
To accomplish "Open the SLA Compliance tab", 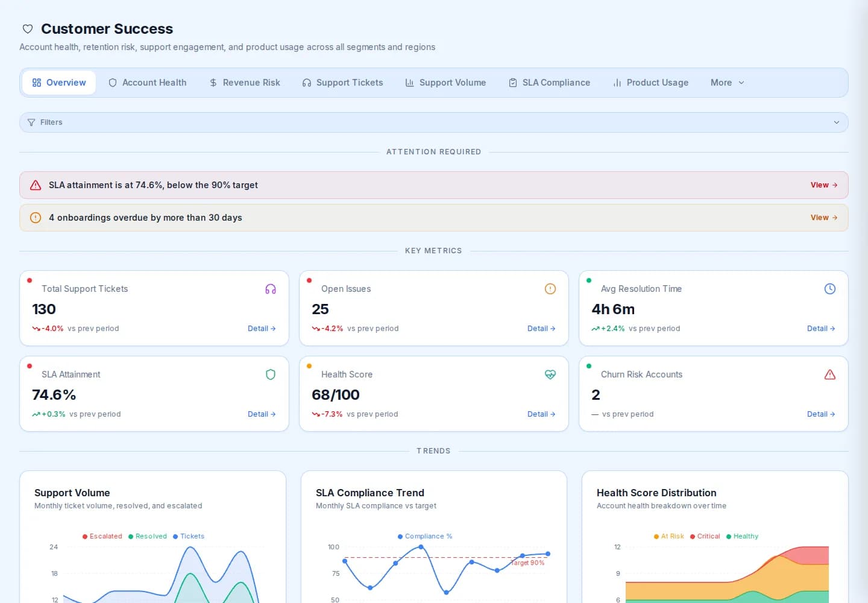I will 550,83.
